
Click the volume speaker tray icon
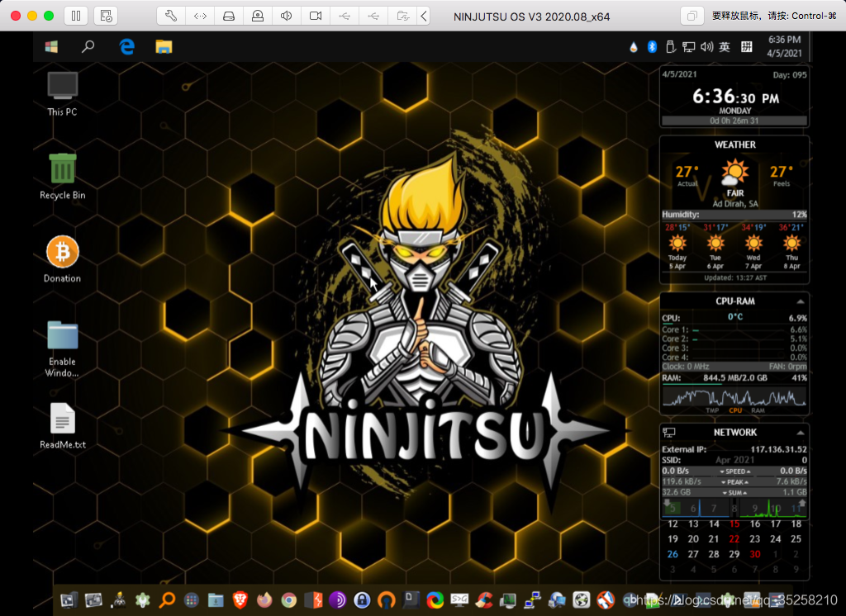coord(707,47)
